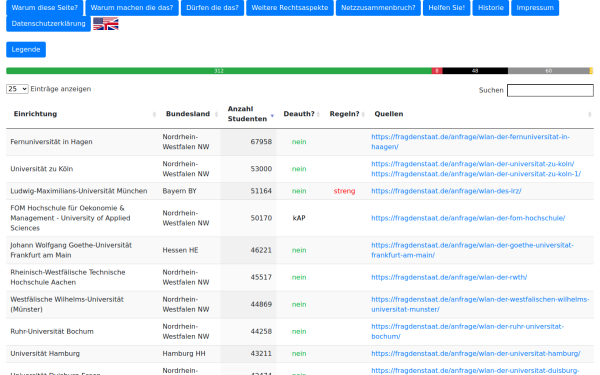Open the wlan-der-fom-hochschule link
Image resolution: width=600 pixels, height=375 pixels.
(468, 218)
